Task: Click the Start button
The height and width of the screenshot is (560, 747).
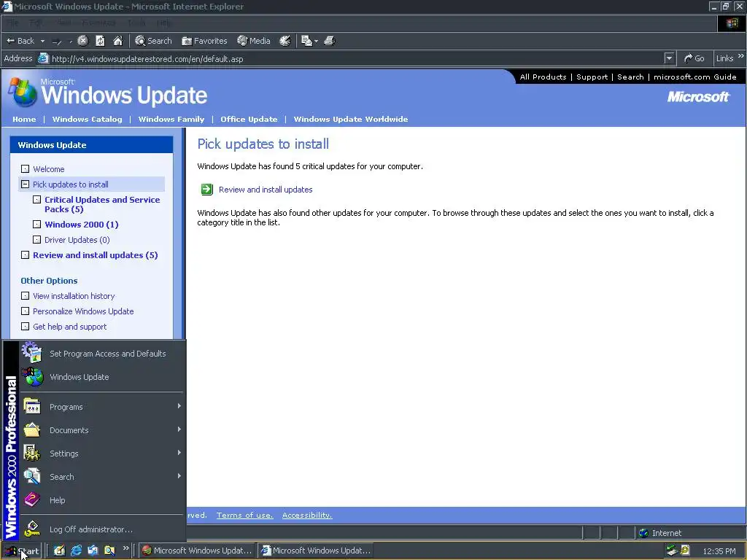Action: pos(21,551)
